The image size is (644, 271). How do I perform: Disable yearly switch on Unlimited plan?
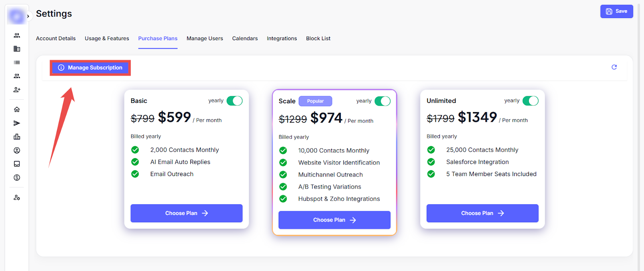(530, 101)
